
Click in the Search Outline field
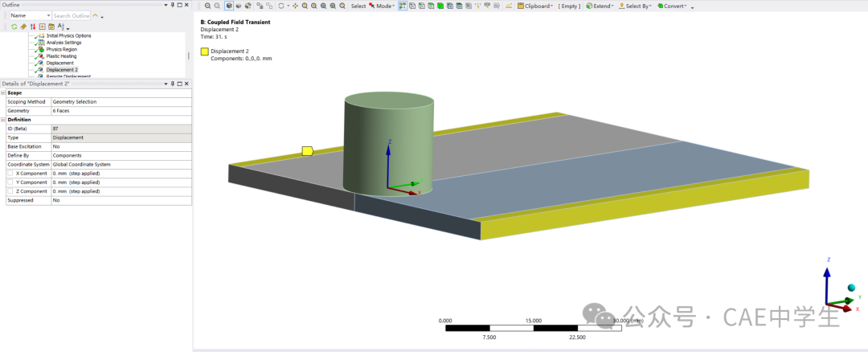pyautogui.click(x=72, y=15)
